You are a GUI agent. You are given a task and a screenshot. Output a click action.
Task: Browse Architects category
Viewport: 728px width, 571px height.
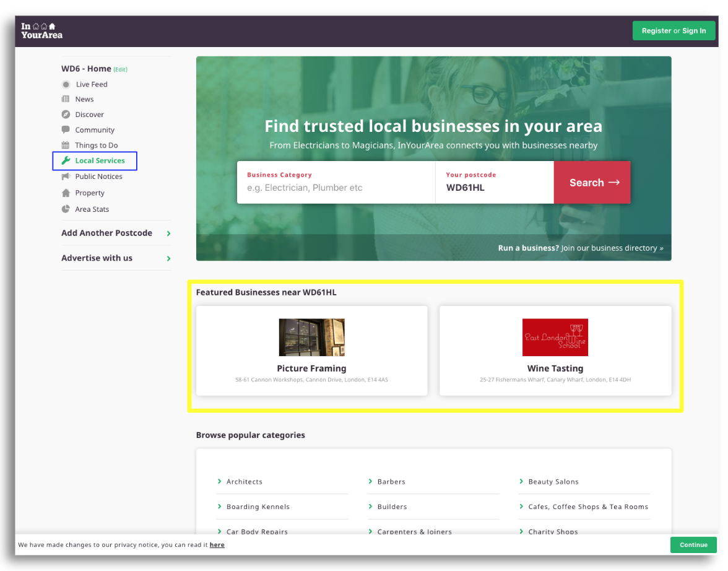pyautogui.click(x=244, y=481)
